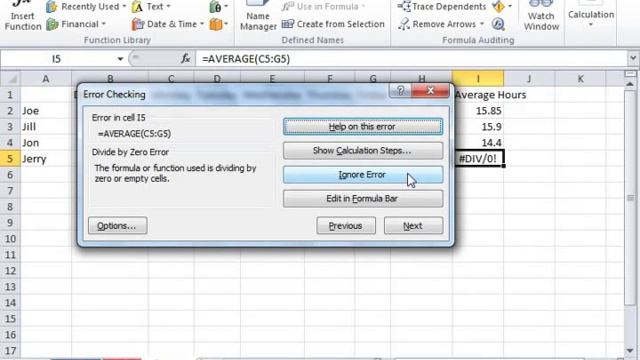Select row 10 header

(x=10, y=239)
